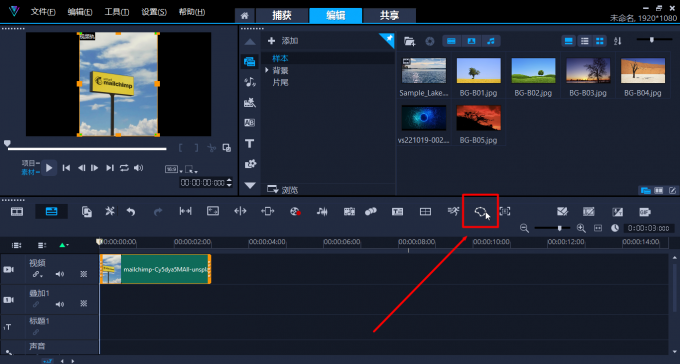Collapse library panel list upward arrow
The width and height of the screenshot is (680, 364).
tap(250, 42)
